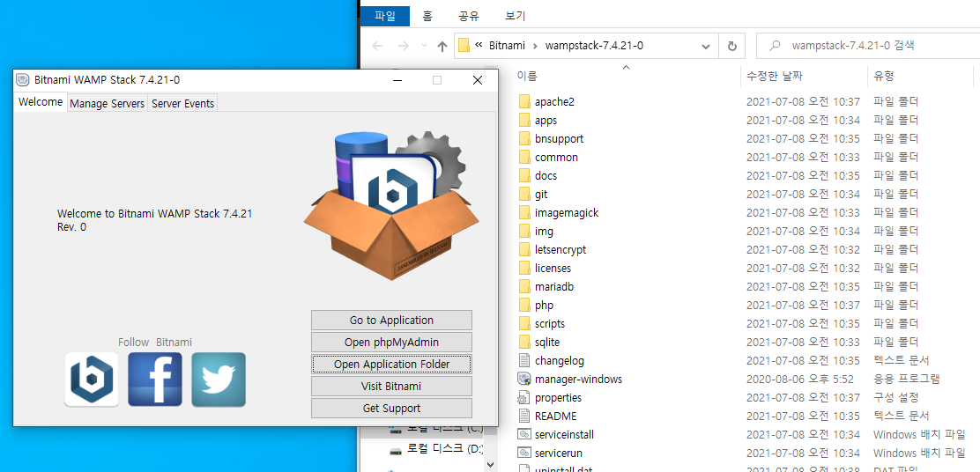The image size is (980, 472).
Task: Select the common folder icon
Action: [x=524, y=158]
